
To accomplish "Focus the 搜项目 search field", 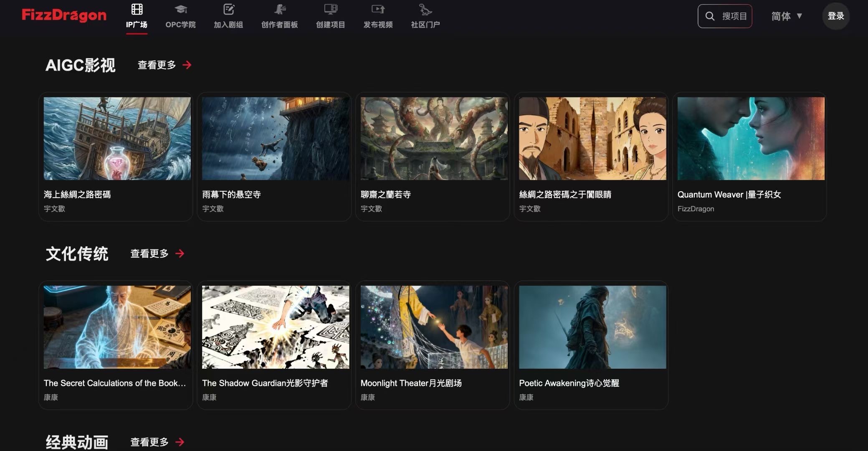I will (x=734, y=16).
